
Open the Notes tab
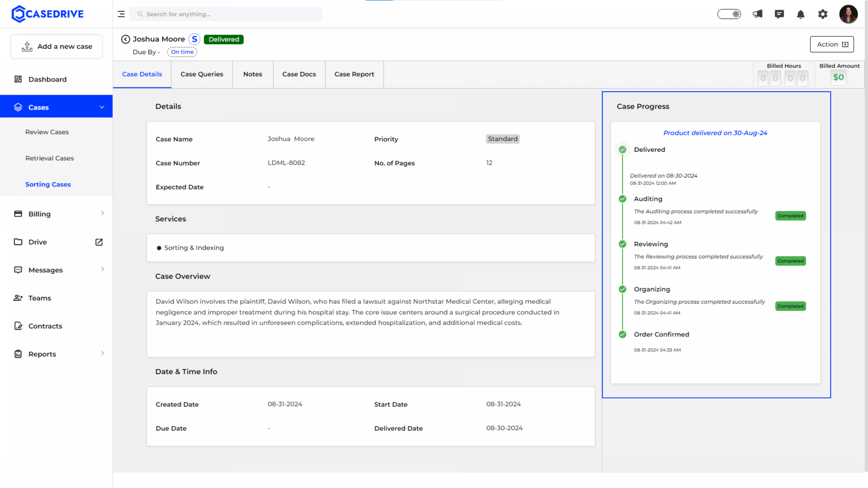point(253,74)
